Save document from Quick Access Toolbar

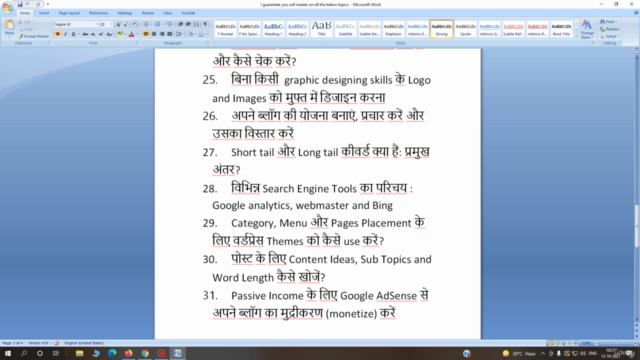[x=20, y=4]
